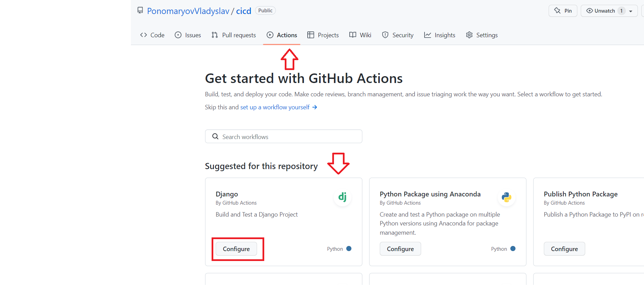Configure the Publish Python Package workflow
Viewport: 644px width, 303px height.
pyautogui.click(x=564, y=249)
